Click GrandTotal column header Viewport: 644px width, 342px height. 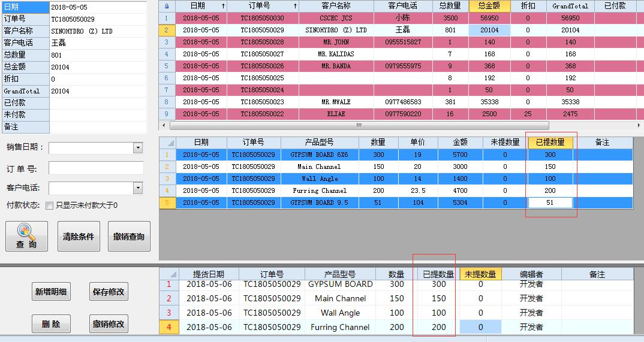point(570,6)
